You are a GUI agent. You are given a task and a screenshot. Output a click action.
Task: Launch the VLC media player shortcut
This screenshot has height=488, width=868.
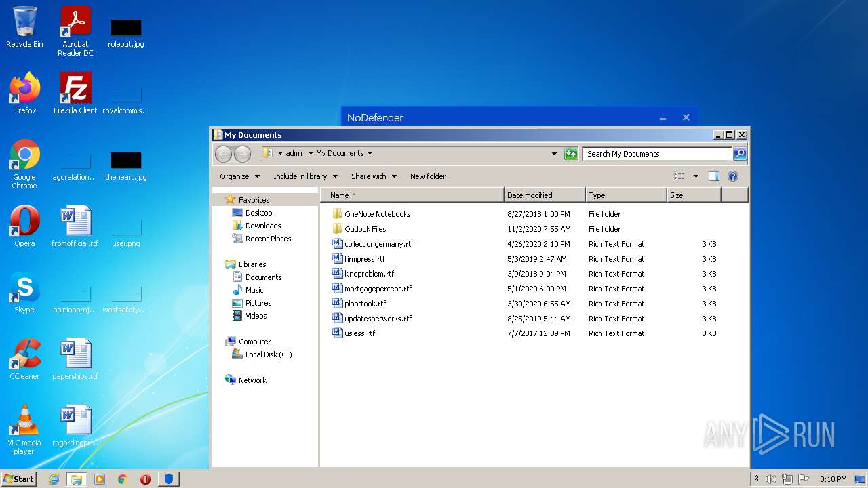point(24,430)
